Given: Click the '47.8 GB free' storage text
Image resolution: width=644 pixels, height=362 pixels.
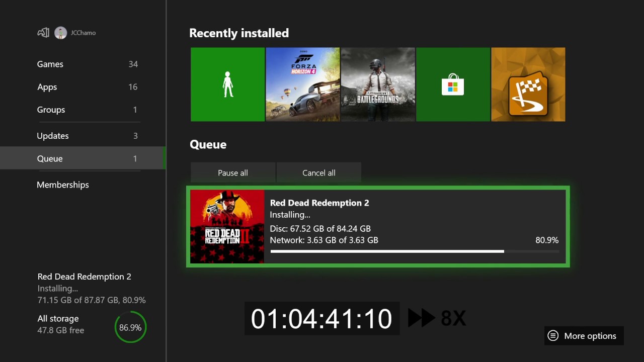Looking at the screenshot, I should tap(61, 330).
